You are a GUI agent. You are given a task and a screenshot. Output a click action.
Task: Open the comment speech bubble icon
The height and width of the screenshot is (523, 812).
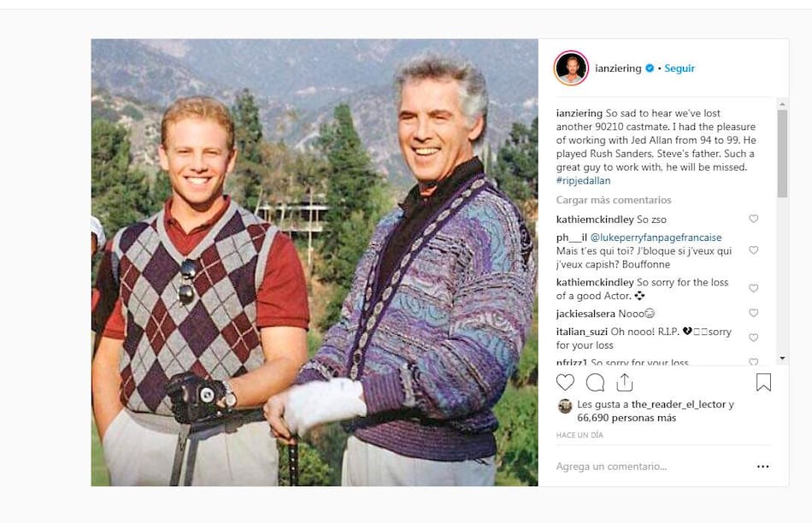click(595, 383)
